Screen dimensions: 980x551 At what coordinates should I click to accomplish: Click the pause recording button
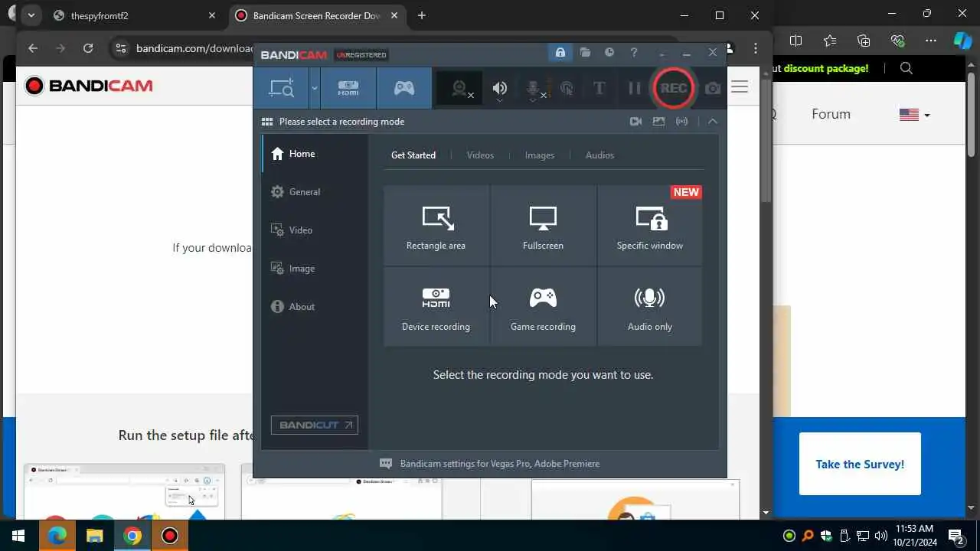tap(634, 89)
